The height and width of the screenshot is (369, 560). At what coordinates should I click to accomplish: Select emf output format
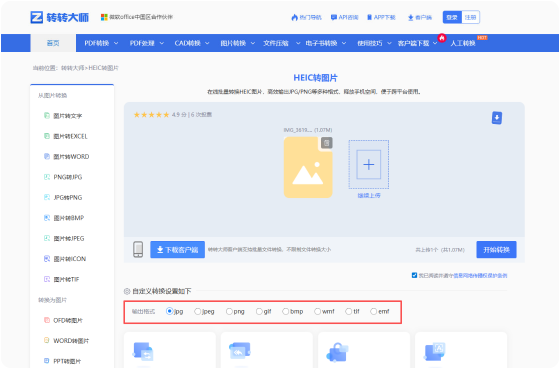pyautogui.click(x=373, y=311)
